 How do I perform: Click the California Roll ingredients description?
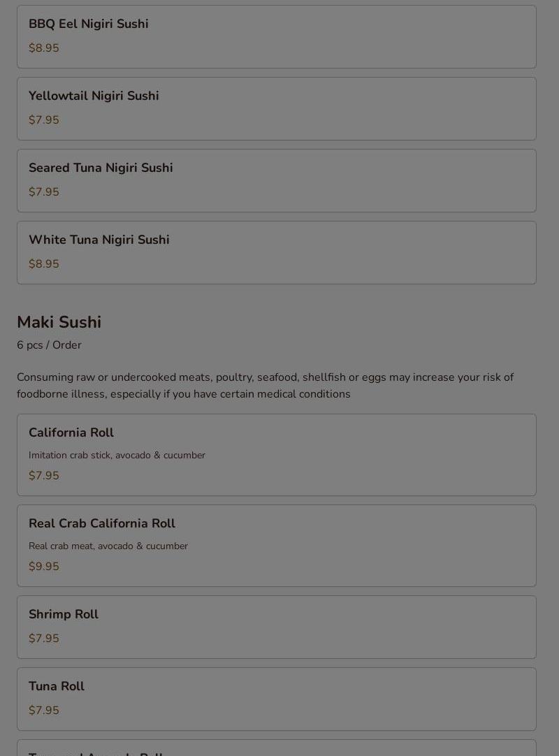coord(117,455)
